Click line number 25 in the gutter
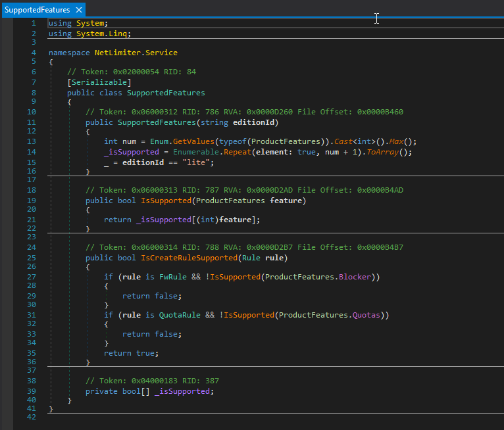Screen dimensions: 504x430 coord(32,258)
